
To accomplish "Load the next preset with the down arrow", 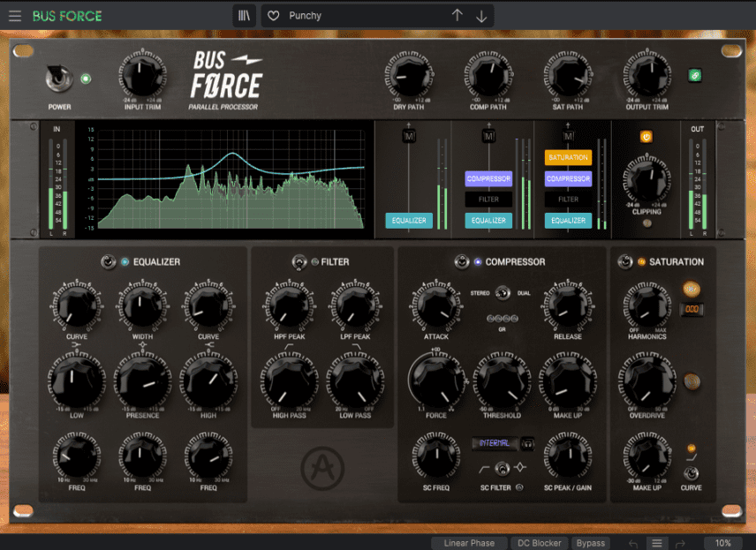I will click(x=481, y=16).
